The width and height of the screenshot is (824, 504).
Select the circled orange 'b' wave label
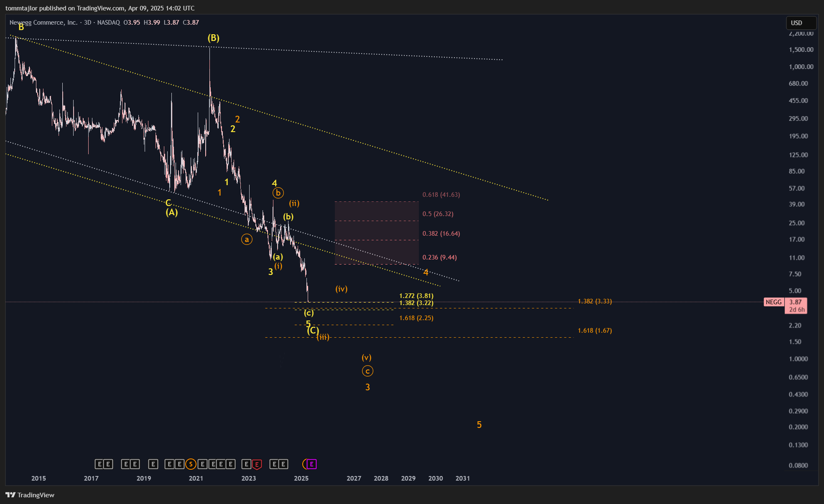coord(278,193)
